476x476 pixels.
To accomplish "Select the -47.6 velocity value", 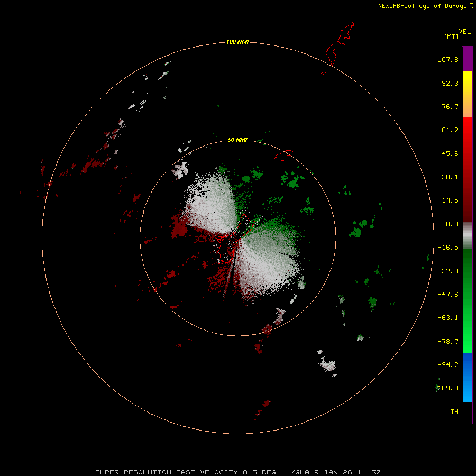I will [x=448, y=295].
